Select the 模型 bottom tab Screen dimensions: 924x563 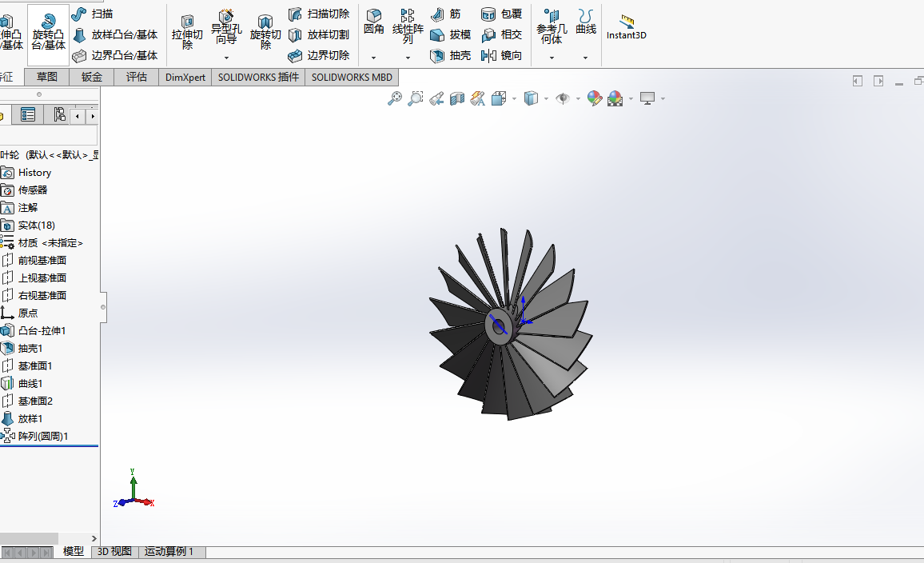[74, 552]
